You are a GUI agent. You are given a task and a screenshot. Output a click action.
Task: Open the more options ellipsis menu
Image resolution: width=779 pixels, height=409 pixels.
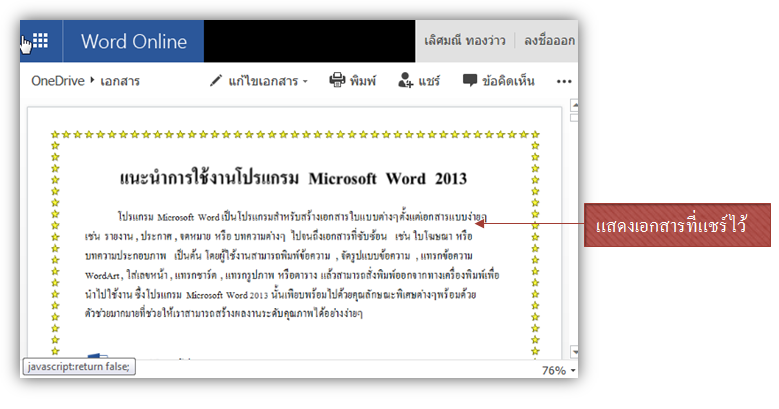coord(564,82)
